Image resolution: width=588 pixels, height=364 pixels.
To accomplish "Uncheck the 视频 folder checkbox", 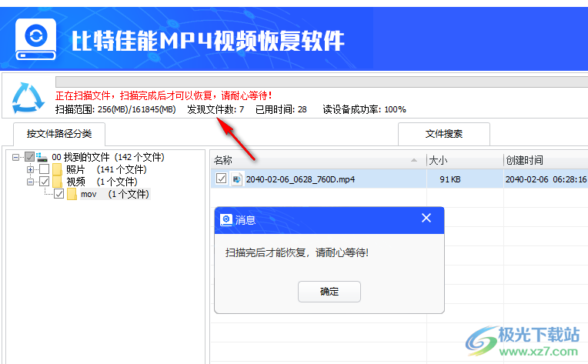I will 44,182.
